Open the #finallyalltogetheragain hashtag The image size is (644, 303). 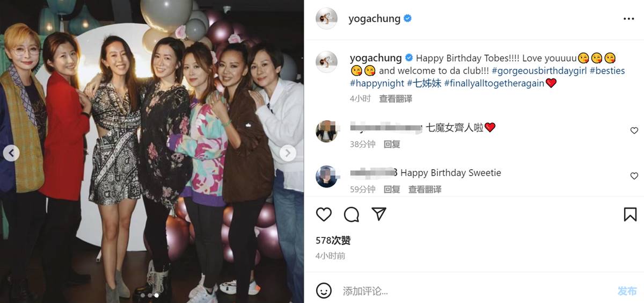click(494, 83)
